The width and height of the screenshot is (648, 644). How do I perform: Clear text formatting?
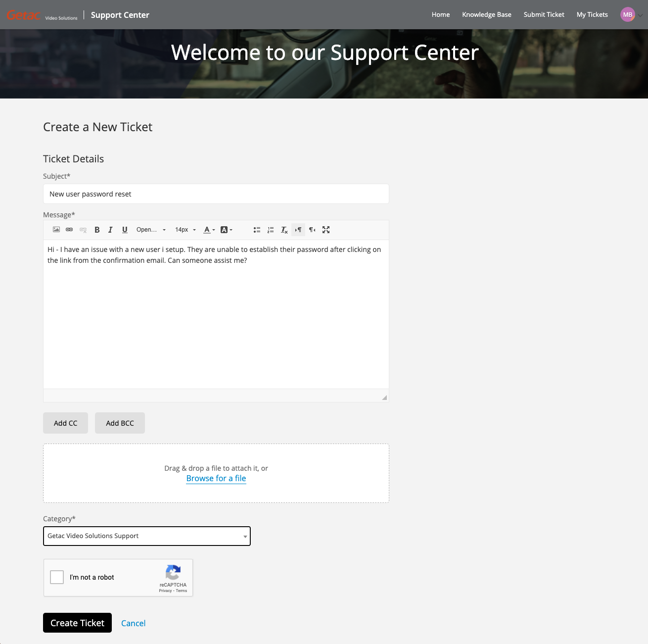point(284,230)
